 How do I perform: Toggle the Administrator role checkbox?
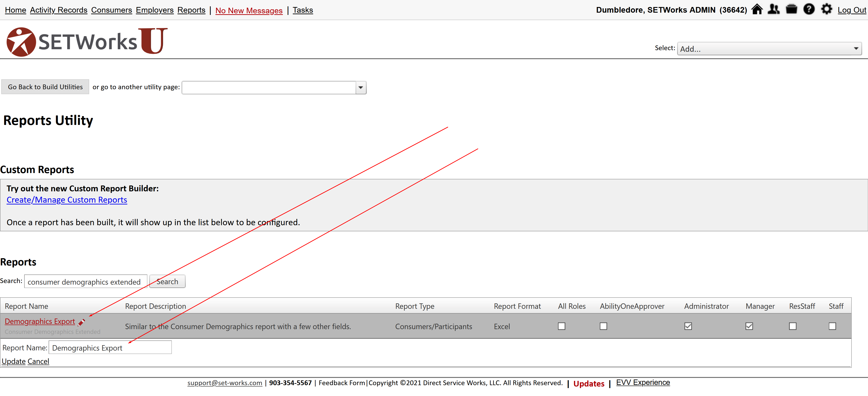tap(688, 326)
